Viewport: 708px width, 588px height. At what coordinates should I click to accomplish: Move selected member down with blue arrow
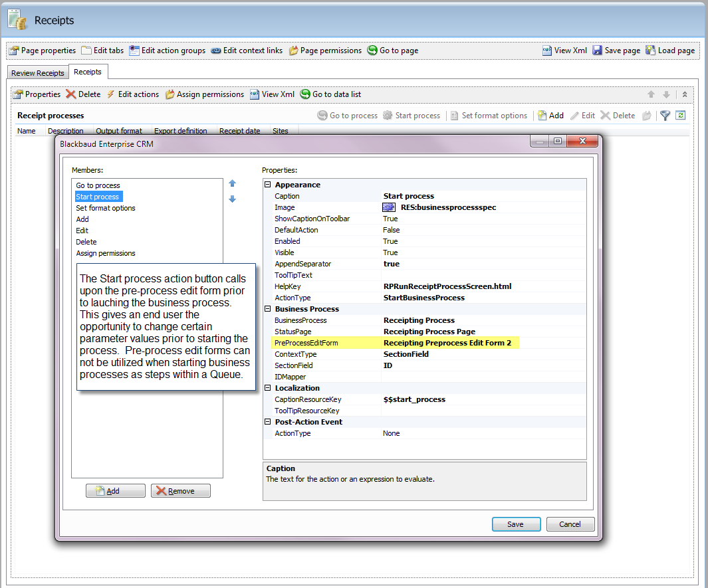232,199
